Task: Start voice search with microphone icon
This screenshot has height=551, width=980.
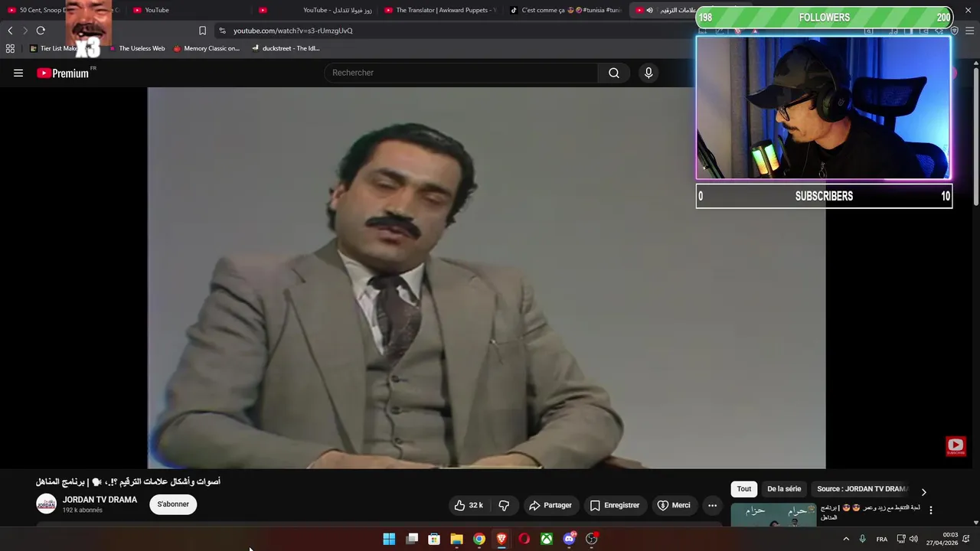Action: click(x=648, y=73)
